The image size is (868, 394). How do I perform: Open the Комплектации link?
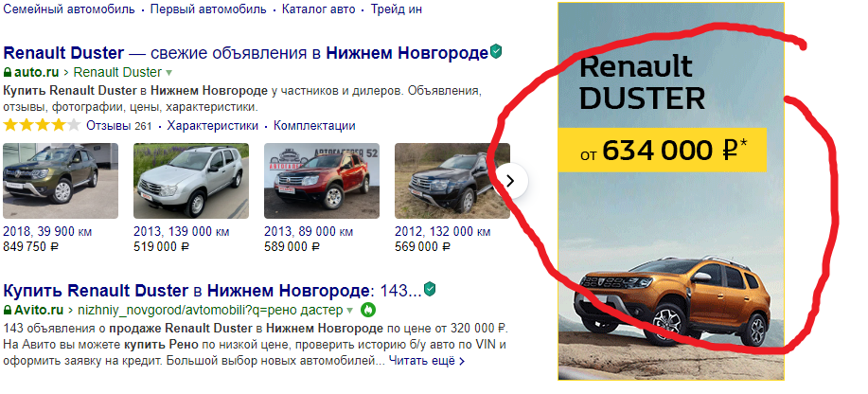pyautogui.click(x=314, y=126)
